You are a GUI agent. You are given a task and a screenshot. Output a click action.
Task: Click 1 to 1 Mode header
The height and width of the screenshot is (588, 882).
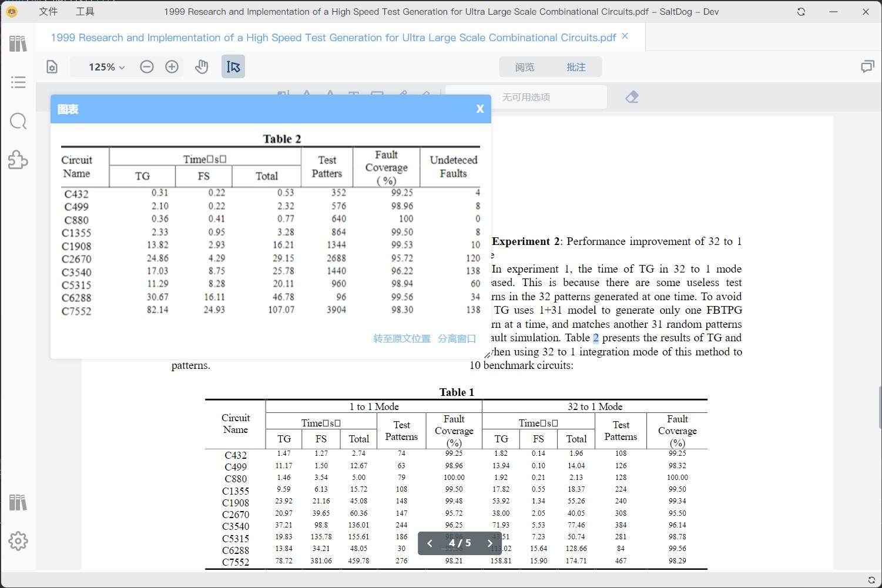374,406
